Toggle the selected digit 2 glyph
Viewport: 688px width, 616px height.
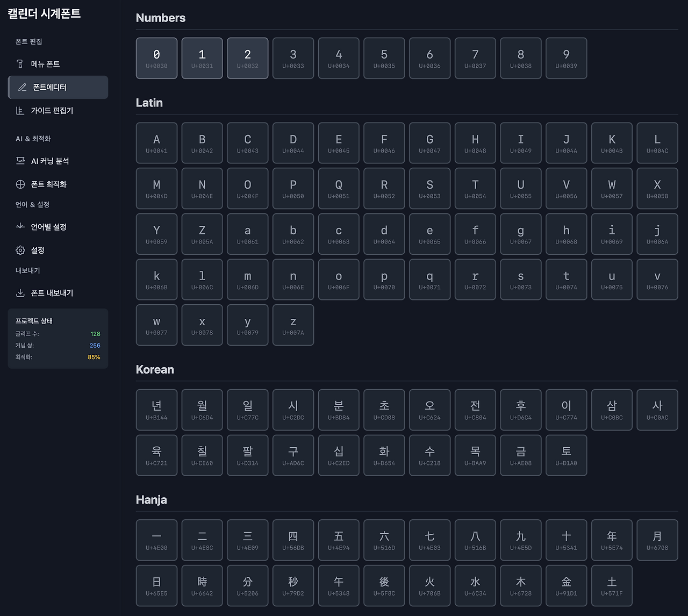tap(247, 58)
